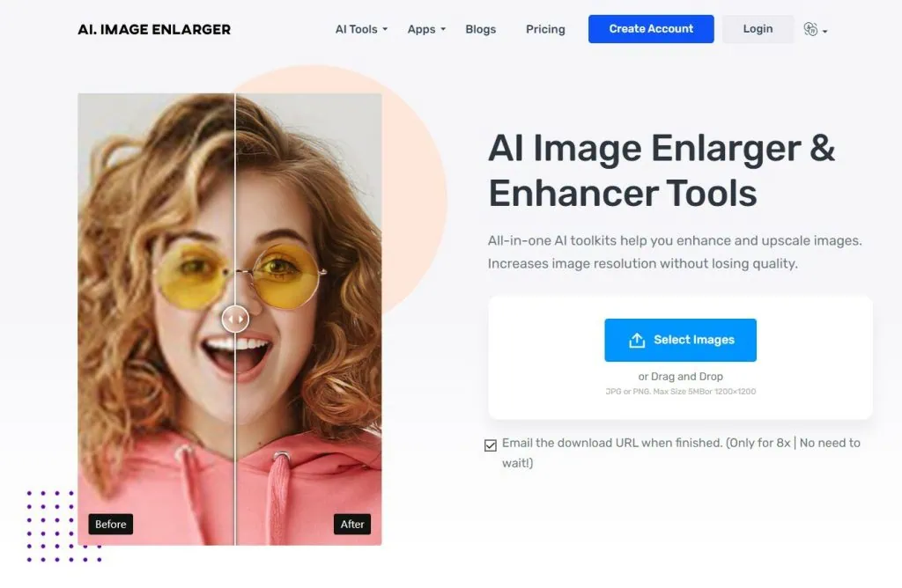The height and width of the screenshot is (588, 902).
Task: Expand the AI Tools dropdown
Action: pyautogui.click(x=360, y=28)
